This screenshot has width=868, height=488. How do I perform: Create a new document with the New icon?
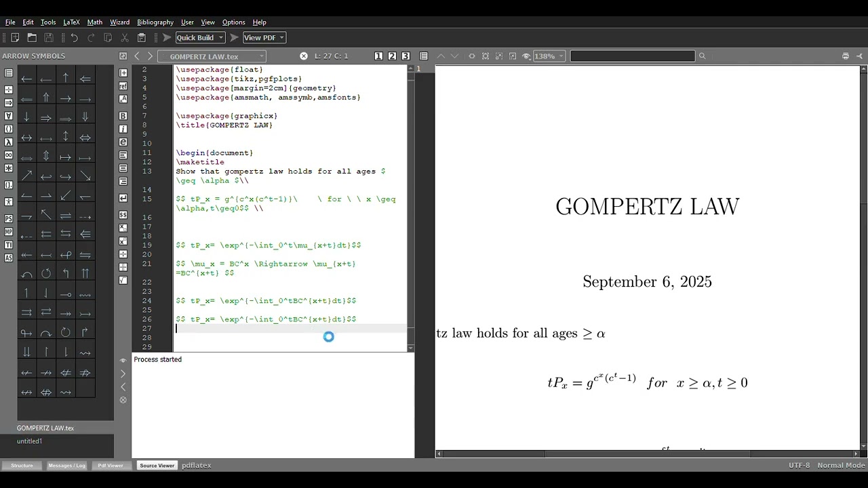coord(14,37)
